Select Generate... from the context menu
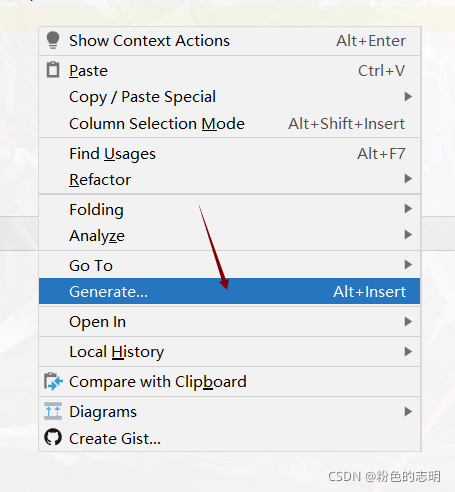This screenshot has width=455, height=492. [x=229, y=291]
